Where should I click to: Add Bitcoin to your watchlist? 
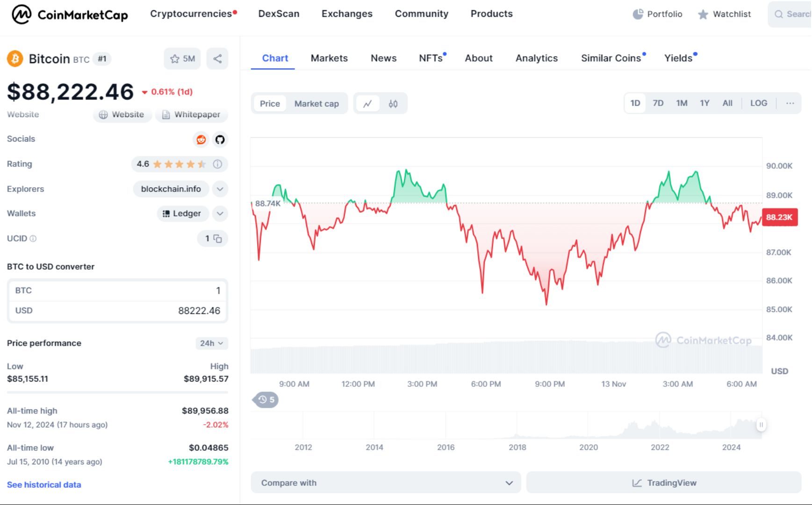pos(182,58)
